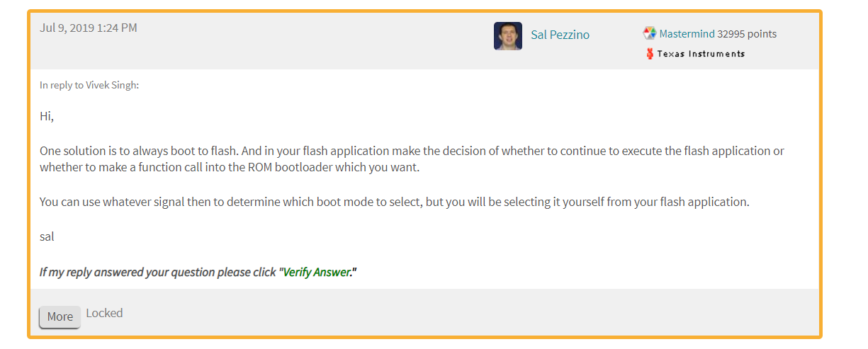Click the colorful Mastermind badge icon
Viewport: 868px width, 349px height.
point(649,33)
